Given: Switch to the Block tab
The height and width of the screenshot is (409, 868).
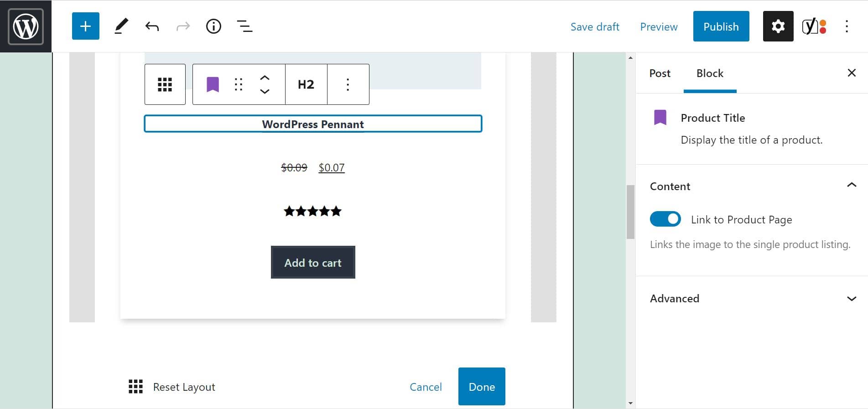Looking at the screenshot, I should pos(710,73).
